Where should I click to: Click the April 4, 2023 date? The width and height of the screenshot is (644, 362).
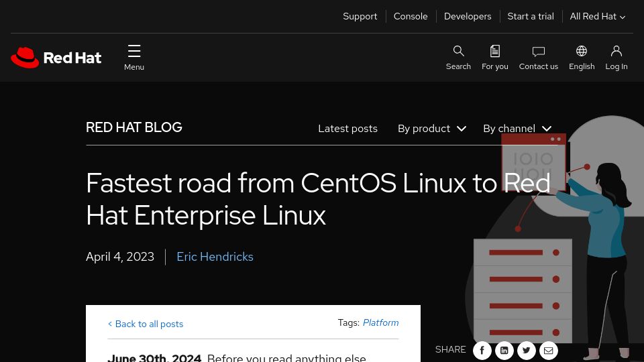pos(120,257)
